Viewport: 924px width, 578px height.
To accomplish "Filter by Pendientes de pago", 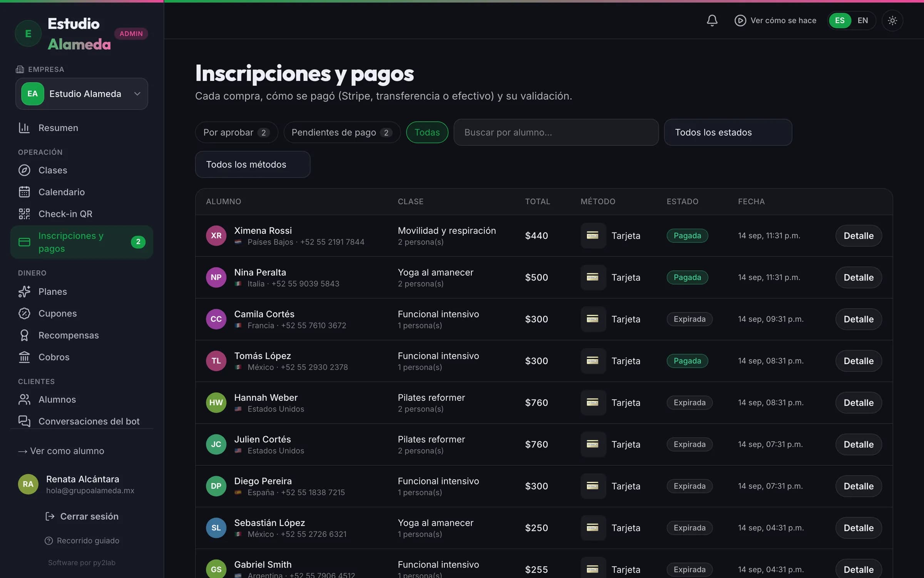I will click(342, 133).
